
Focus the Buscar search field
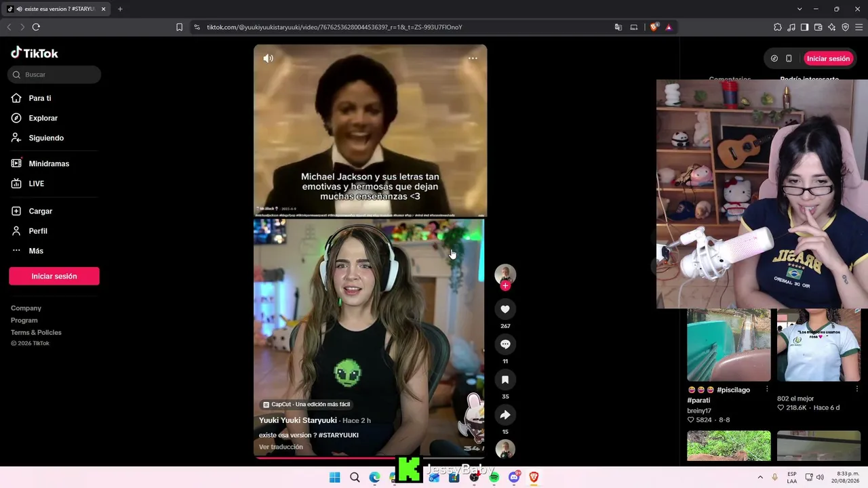(x=54, y=75)
